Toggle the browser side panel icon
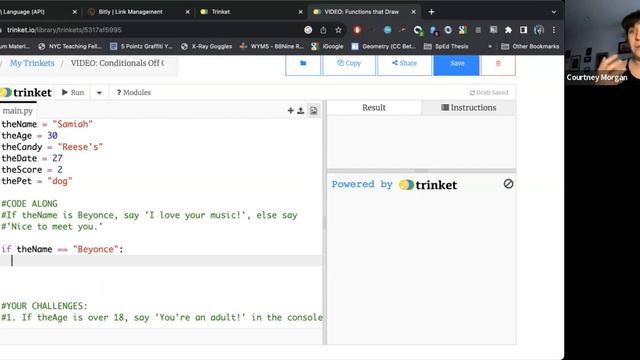The height and width of the screenshot is (360, 640). coord(523,30)
